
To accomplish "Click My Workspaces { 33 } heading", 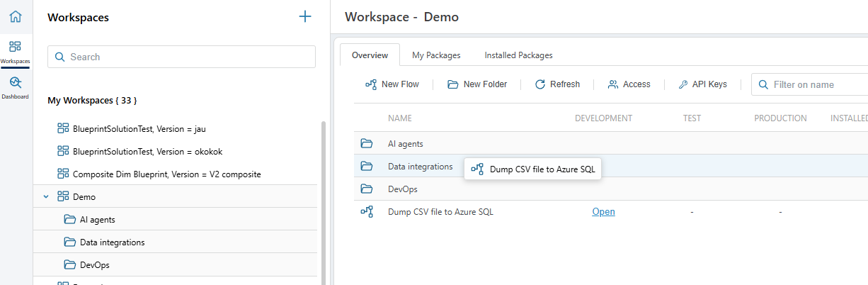I will (x=92, y=101).
